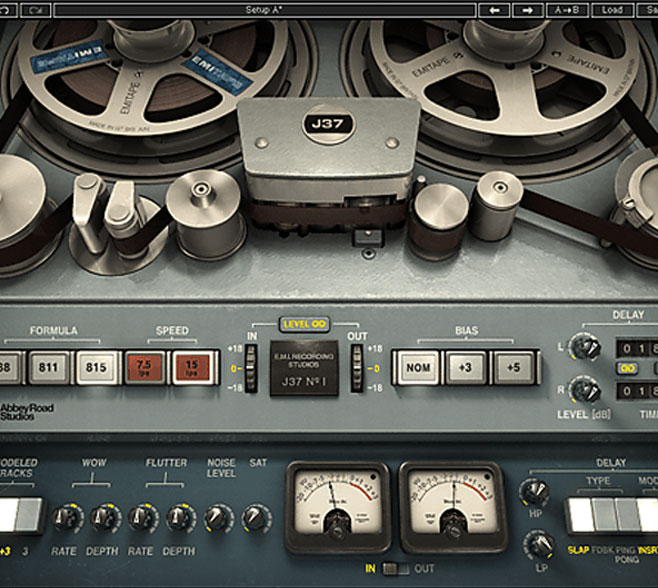Adjust the OUT level thumbwheel slider
This screenshot has height=588, width=658.
357,368
